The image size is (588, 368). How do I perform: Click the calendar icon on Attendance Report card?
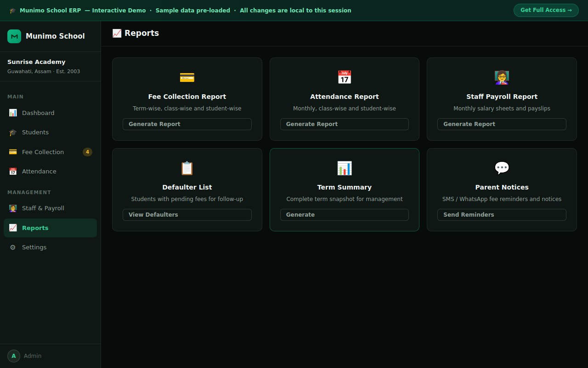[x=345, y=78]
